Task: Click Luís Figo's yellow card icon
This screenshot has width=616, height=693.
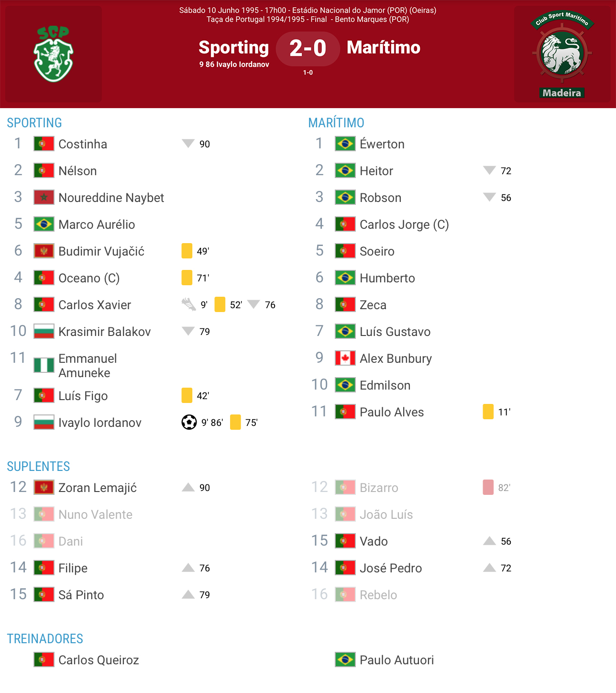Action: click(187, 395)
